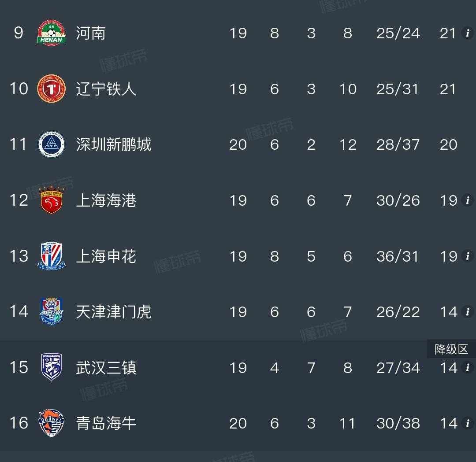Tap the Qingdao Hainiu club badge
Viewport: 476px width, 462px height.
tap(51, 423)
